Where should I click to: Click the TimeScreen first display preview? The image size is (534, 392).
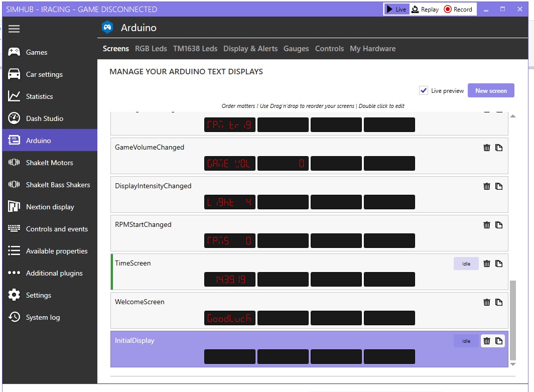pyautogui.click(x=230, y=279)
